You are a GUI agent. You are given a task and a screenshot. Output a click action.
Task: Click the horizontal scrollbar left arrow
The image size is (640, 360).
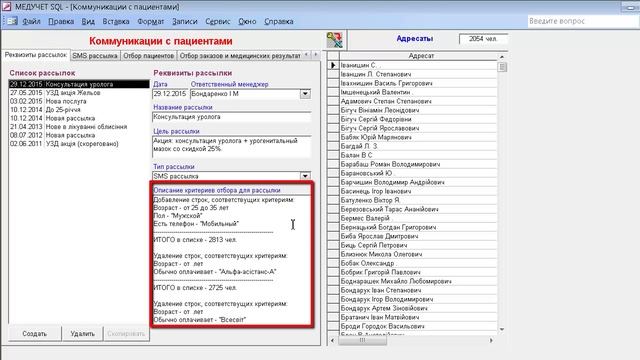point(332,340)
